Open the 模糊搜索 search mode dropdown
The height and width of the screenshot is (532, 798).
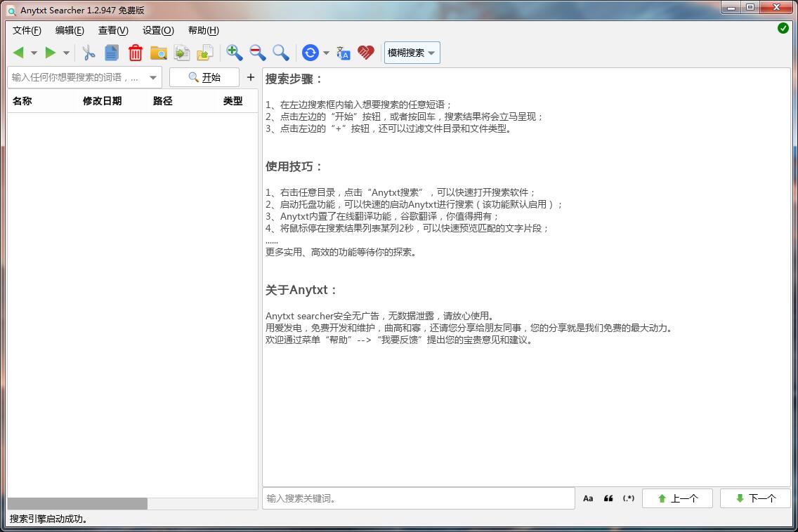click(412, 53)
